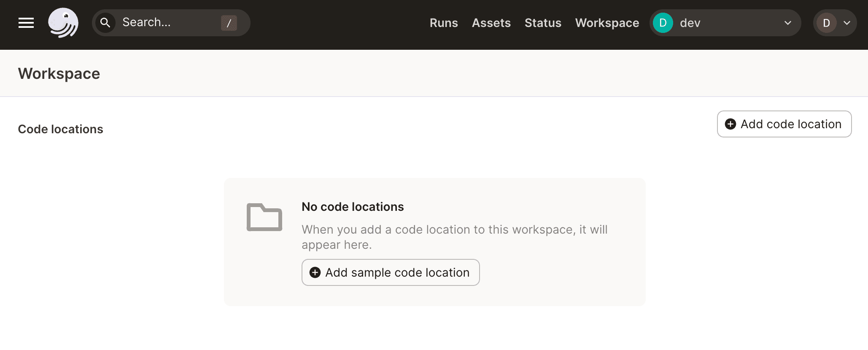Expand the dev deployment dropdown chevron

point(787,23)
